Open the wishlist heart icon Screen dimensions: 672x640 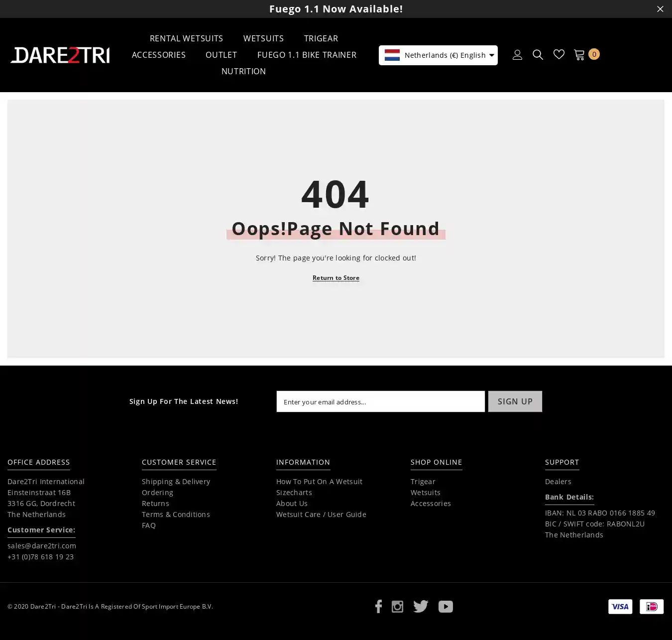click(x=559, y=54)
